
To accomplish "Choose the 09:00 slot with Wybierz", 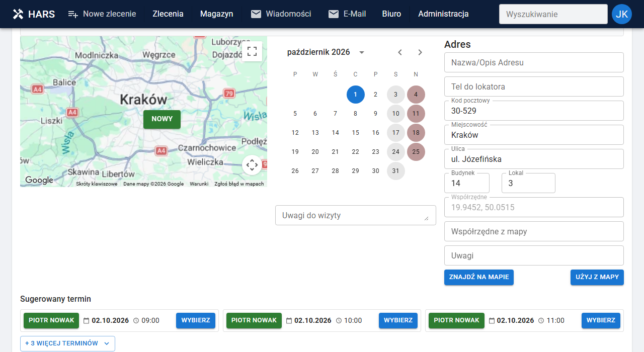I will point(196,320).
